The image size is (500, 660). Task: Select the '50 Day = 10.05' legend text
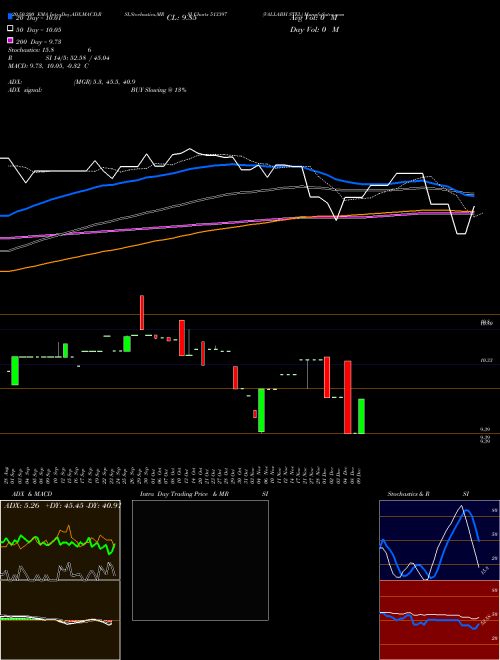pos(39,30)
